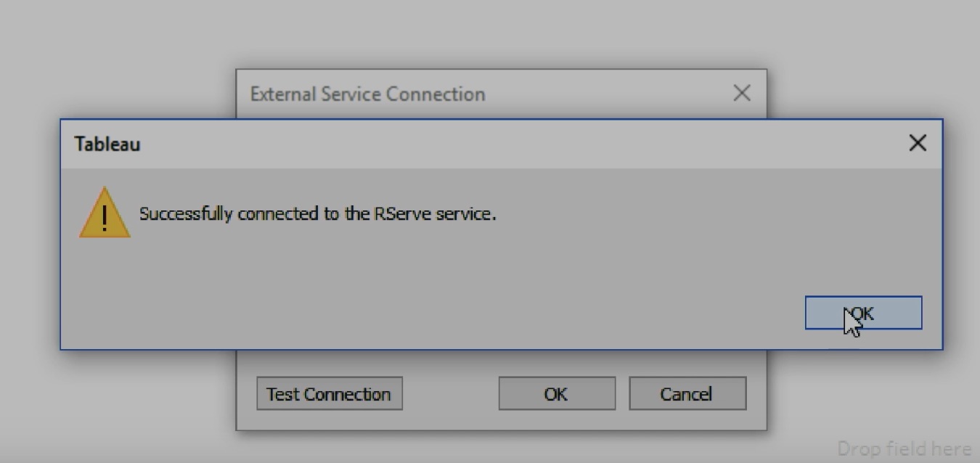Click the word "External" in background title
The width and height of the screenshot is (980, 463).
tap(283, 94)
